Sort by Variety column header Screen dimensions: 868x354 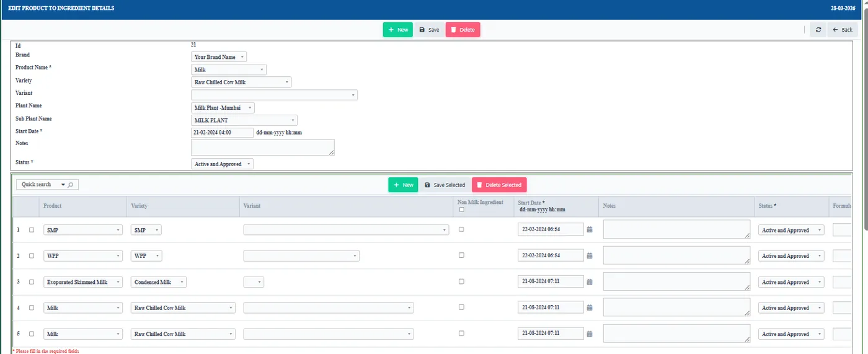pos(139,206)
